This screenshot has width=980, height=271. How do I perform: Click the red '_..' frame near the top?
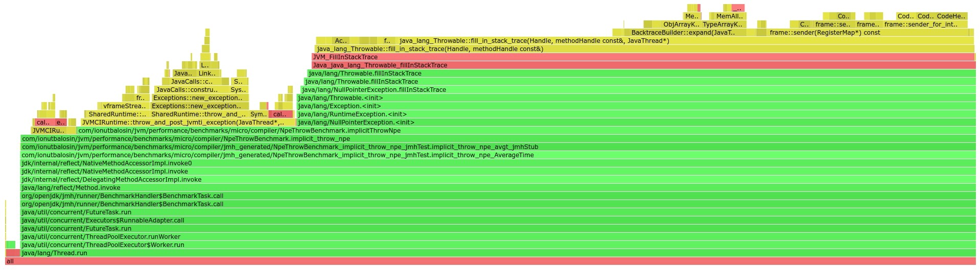[738, 8]
